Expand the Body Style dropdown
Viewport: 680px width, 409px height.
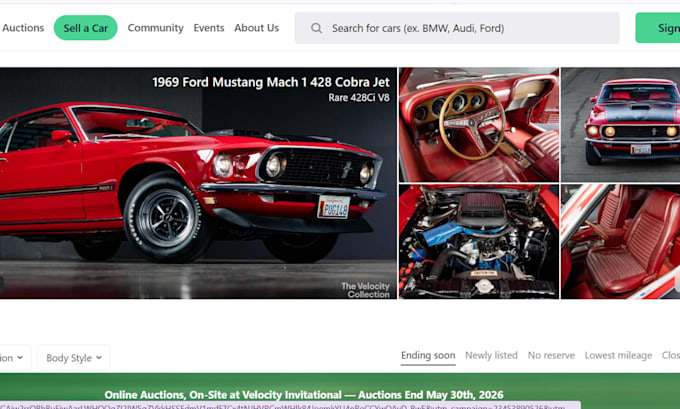[x=74, y=358]
